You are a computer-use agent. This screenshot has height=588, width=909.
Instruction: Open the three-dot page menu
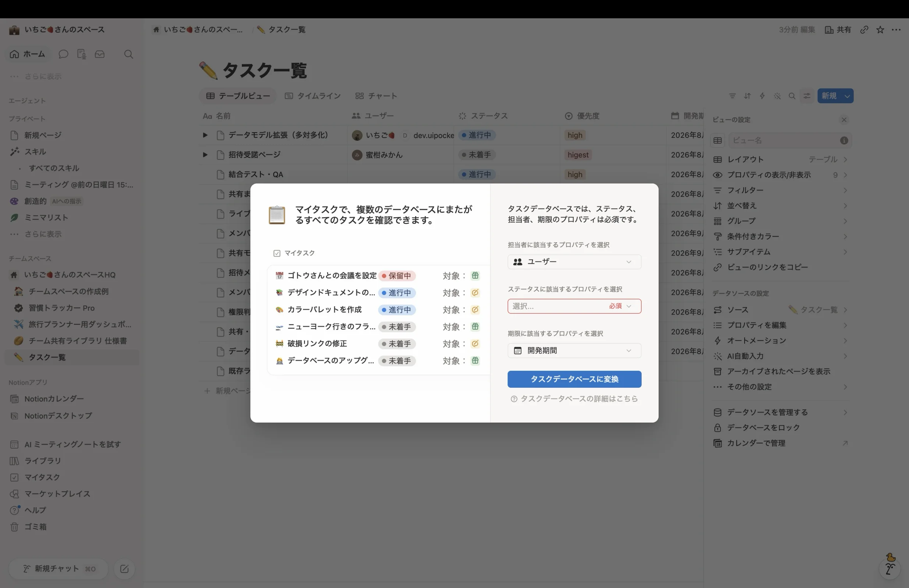point(896,30)
